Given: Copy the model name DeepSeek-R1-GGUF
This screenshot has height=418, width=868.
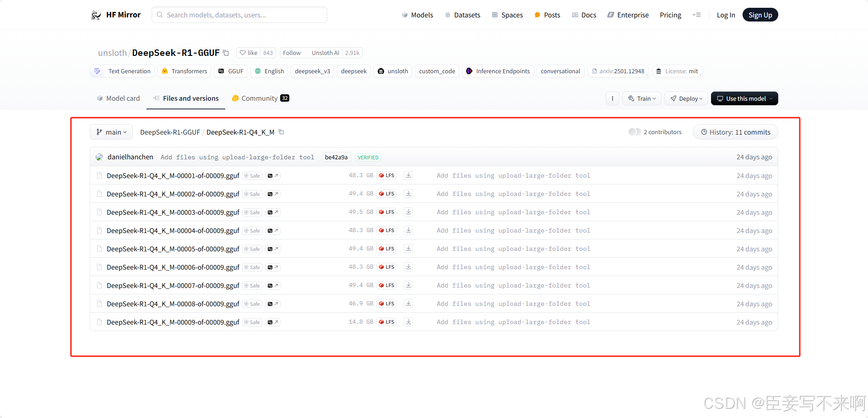Looking at the screenshot, I should coord(226,53).
